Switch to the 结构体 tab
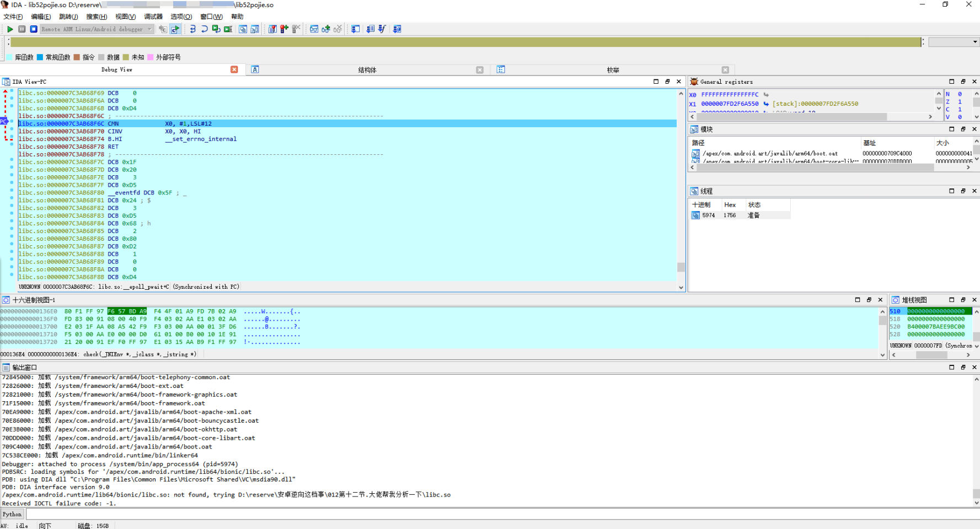 (x=367, y=70)
